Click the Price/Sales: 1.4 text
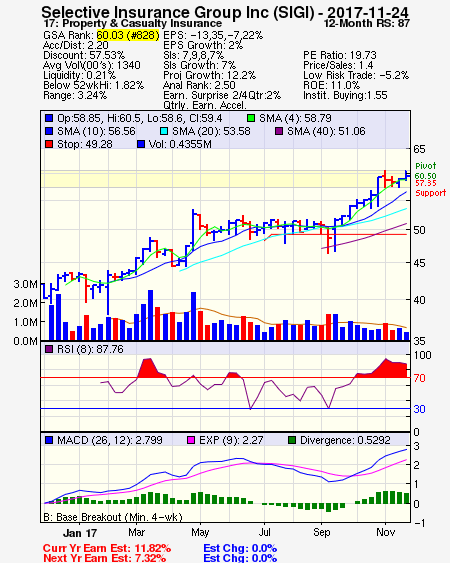 [338, 65]
